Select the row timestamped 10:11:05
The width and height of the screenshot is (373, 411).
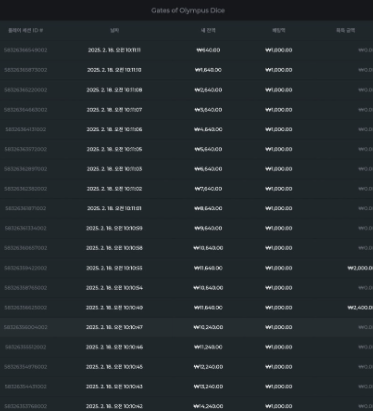click(x=186, y=149)
